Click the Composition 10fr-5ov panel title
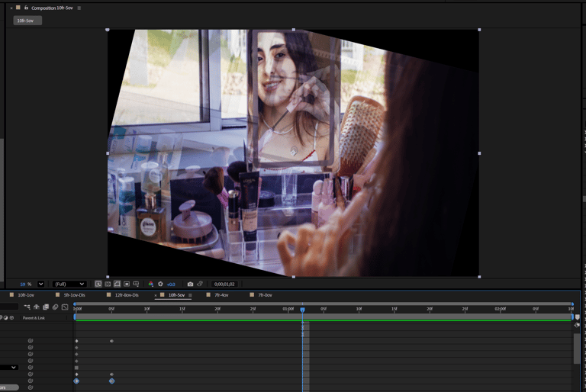The width and height of the screenshot is (586, 392). point(52,8)
